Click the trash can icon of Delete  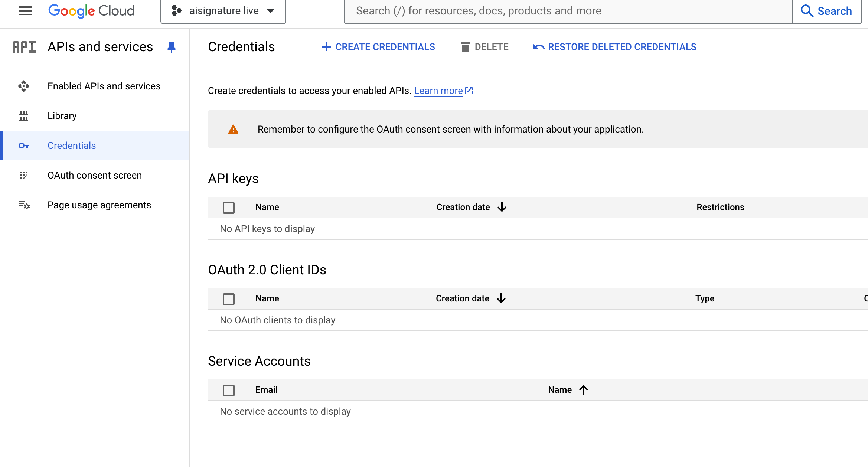tap(465, 47)
